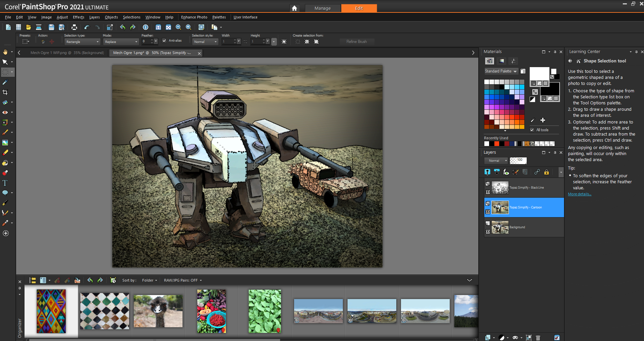Open the Effects menu
The width and height of the screenshot is (644, 341).
(78, 17)
